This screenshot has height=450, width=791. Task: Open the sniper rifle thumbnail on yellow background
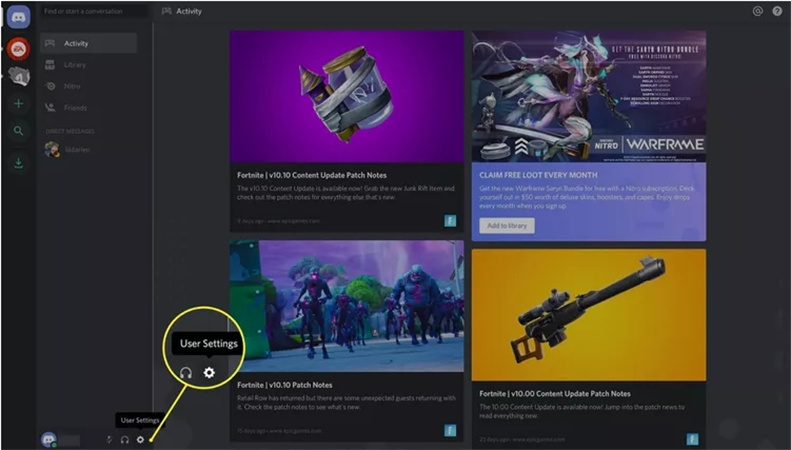pyautogui.click(x=589, y=315)
